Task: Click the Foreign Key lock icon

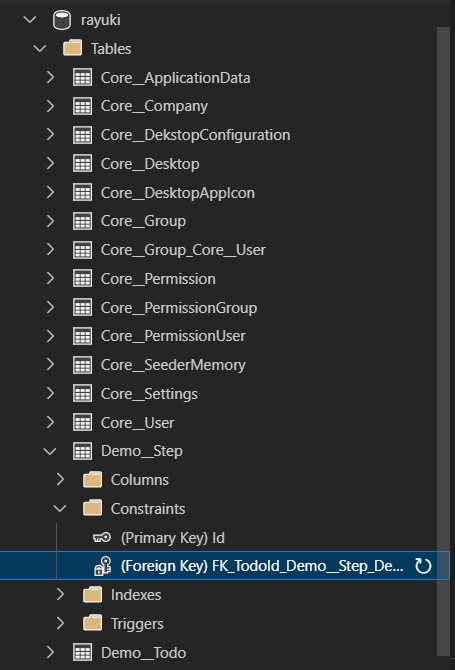Action: coord(103,566)
